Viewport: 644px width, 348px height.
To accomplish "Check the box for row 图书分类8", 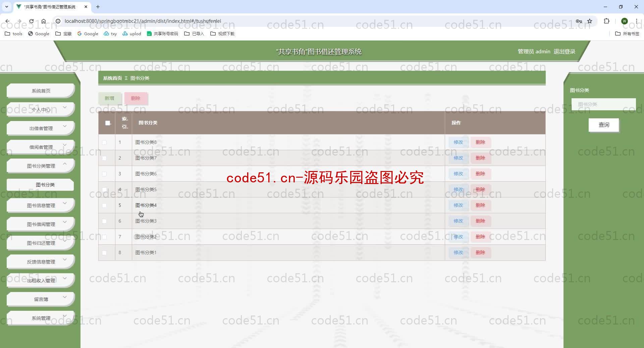I will pos(104,142).
